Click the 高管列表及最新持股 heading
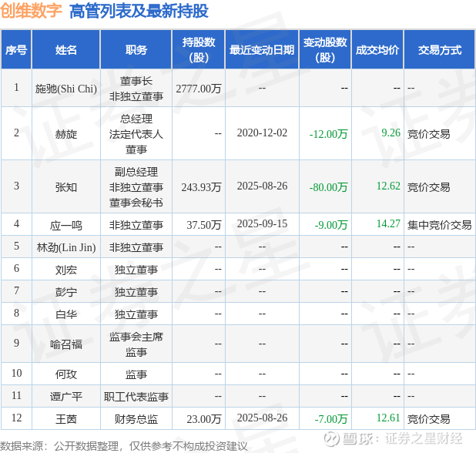The width and height of the screenshot is (476, 453). click(139, 11)
